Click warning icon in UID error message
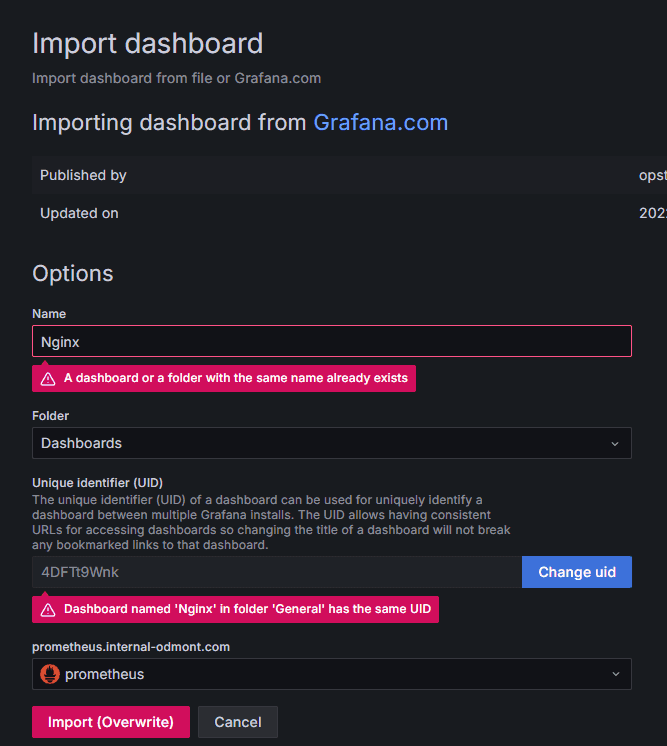 point(48,609)
